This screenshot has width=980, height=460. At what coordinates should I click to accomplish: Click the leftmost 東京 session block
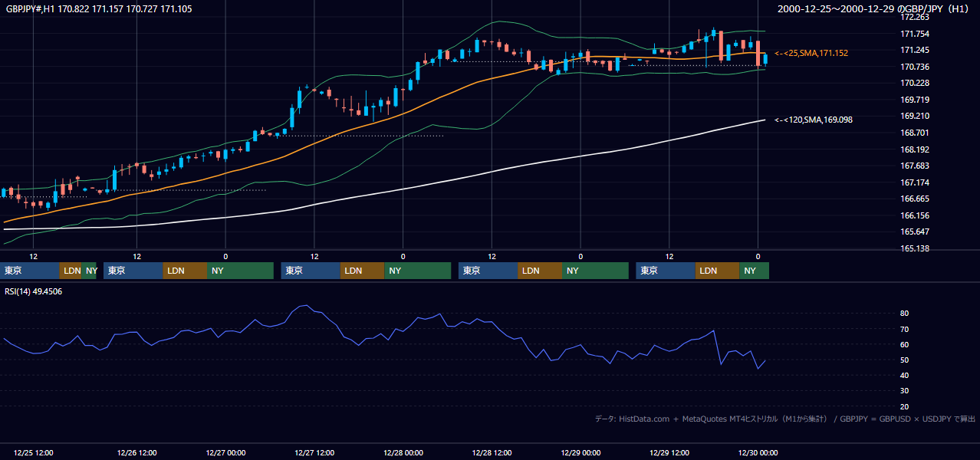[30, 271]
